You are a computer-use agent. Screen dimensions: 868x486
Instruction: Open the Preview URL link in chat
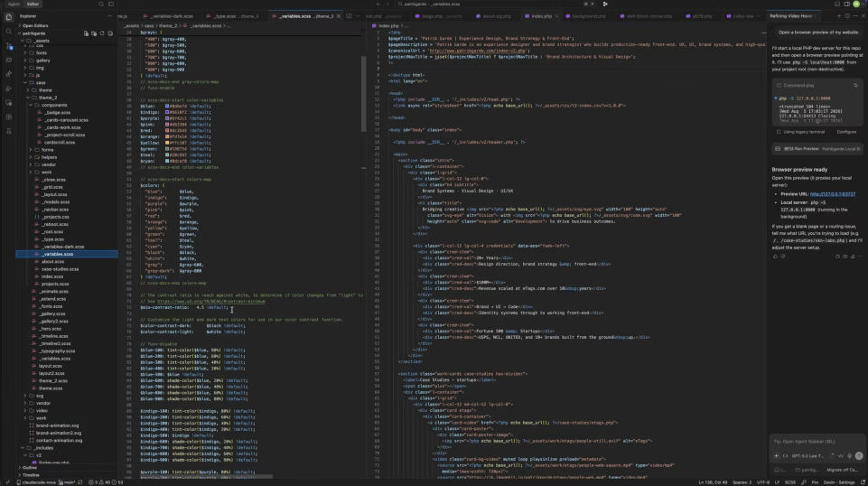[833, 193]
